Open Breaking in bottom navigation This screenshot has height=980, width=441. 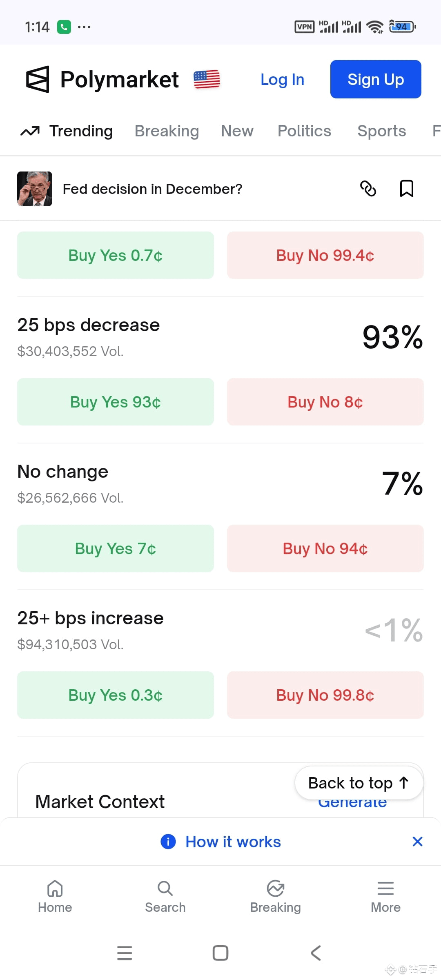(x=276, y=896)
